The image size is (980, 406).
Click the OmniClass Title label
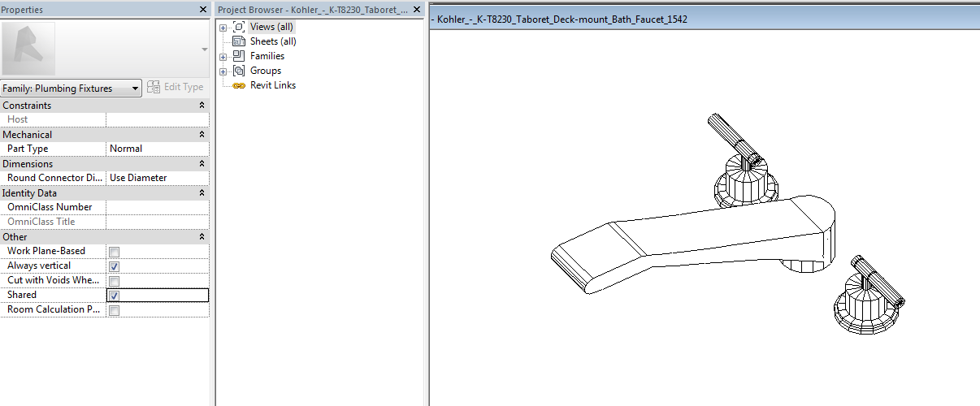[x=41, y=222]
